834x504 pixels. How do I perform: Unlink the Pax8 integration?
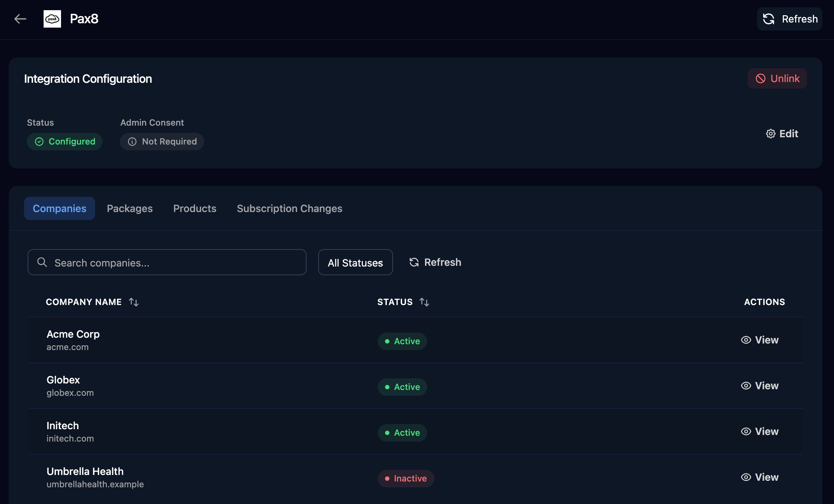777,78
